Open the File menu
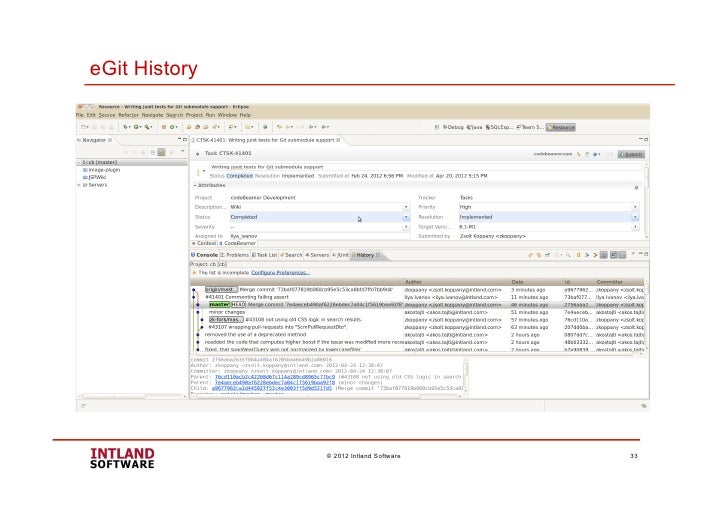This screenshot has width=728, height=514. 80,115
